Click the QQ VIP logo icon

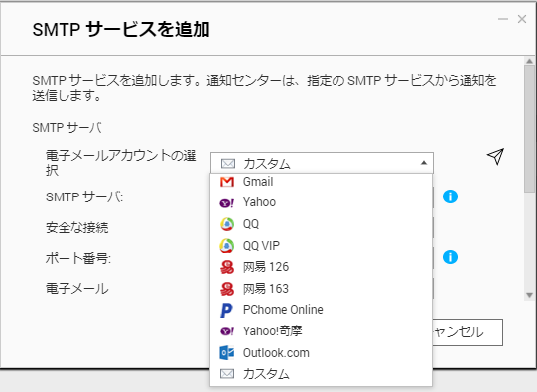pos(227,246)
